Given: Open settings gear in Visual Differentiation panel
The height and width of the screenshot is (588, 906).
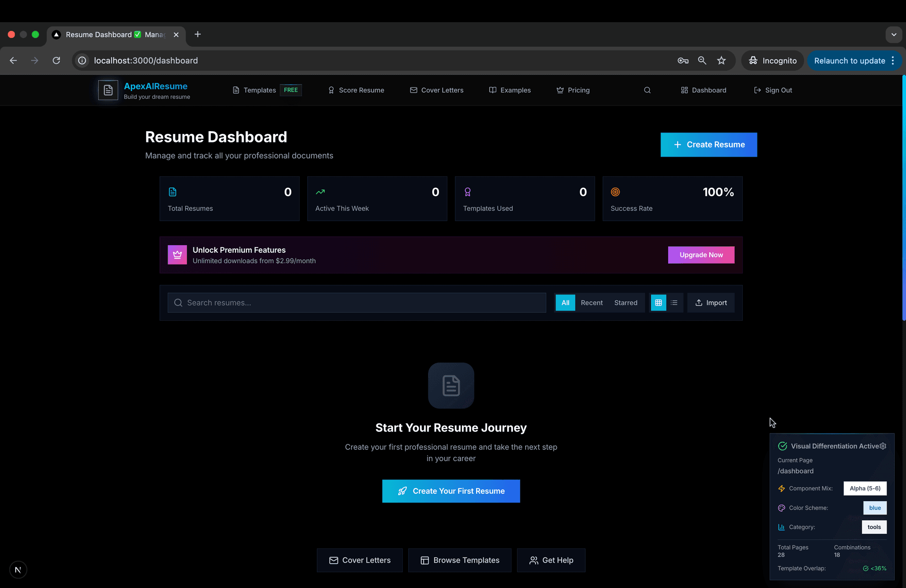Looking at the screenshot, I should 883,446.
